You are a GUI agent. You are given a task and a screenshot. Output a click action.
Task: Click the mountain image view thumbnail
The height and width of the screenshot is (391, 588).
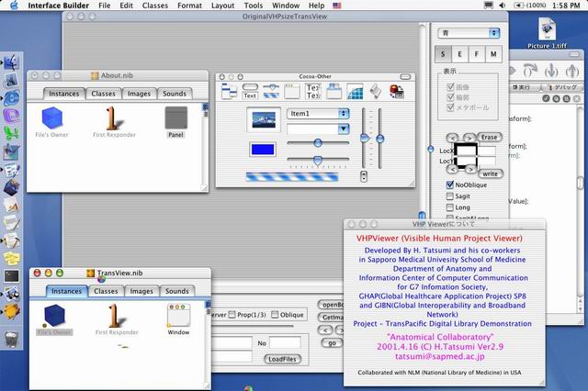tap(264, 120)
